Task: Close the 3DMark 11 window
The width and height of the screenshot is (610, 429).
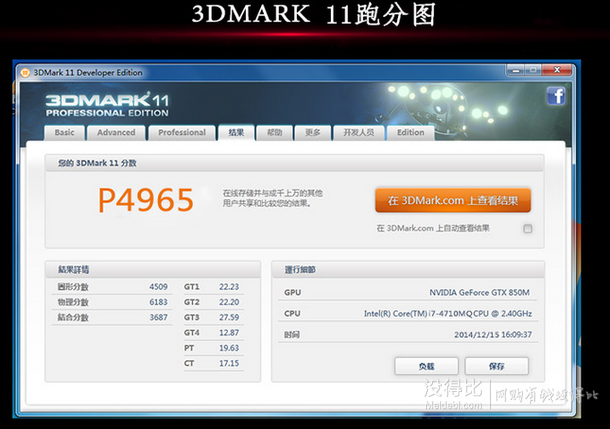Action: [557, 70]
